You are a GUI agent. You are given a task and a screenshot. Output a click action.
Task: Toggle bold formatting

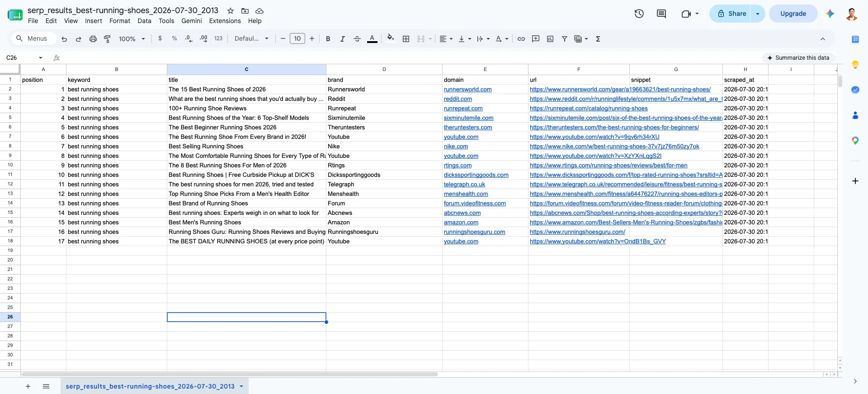[328, 39]
